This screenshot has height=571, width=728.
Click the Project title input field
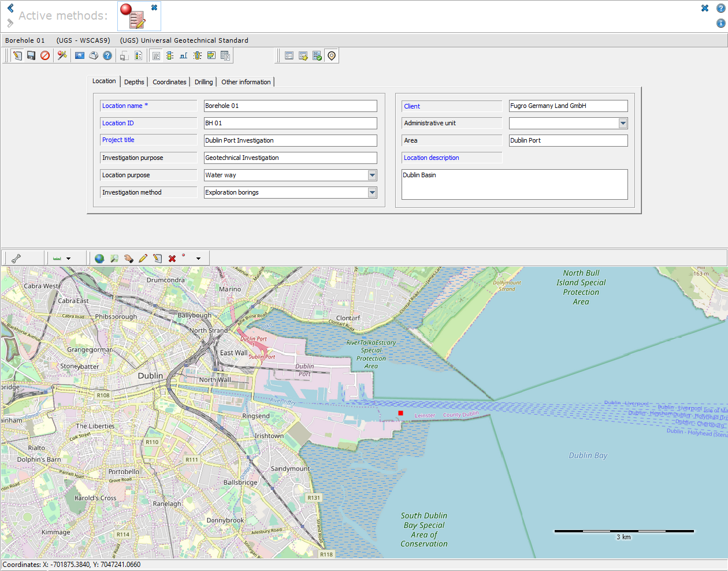(x=291, y=140)
